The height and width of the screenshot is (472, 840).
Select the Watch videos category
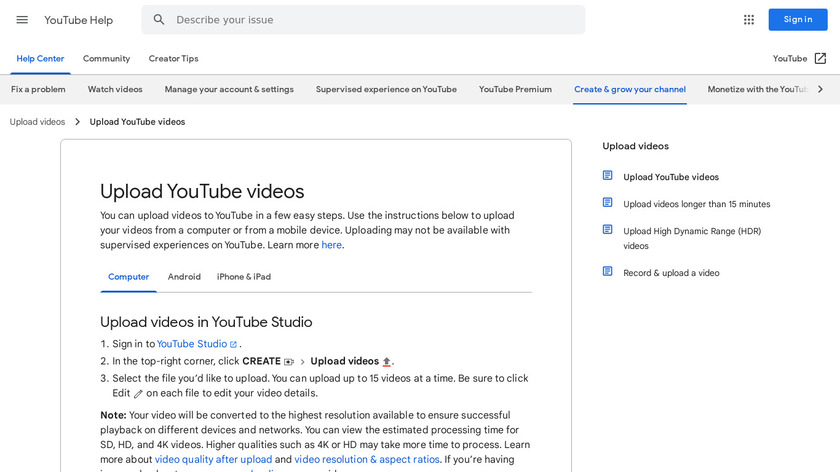115,89
